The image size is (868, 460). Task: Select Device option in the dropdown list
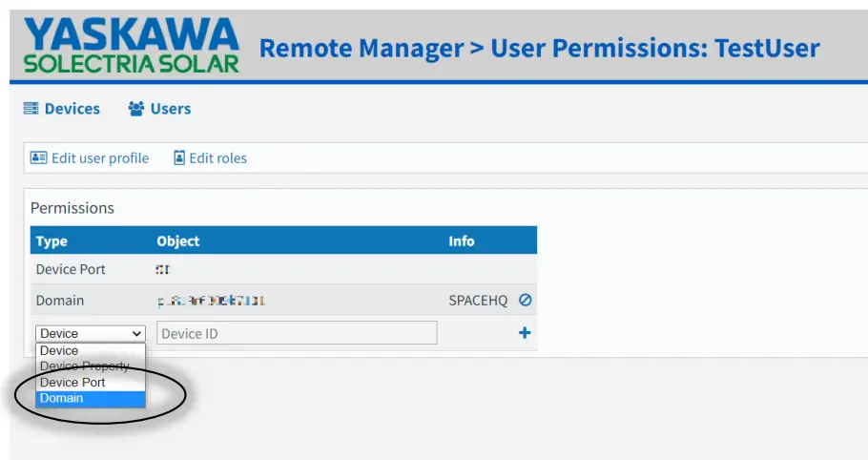point(91,350)
